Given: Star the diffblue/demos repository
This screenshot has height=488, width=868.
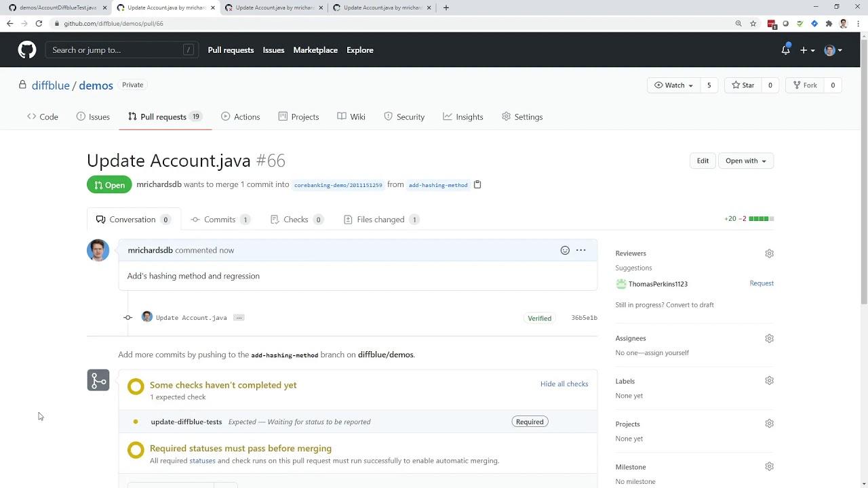Looking at the screenshot, I should click(743, 85).
